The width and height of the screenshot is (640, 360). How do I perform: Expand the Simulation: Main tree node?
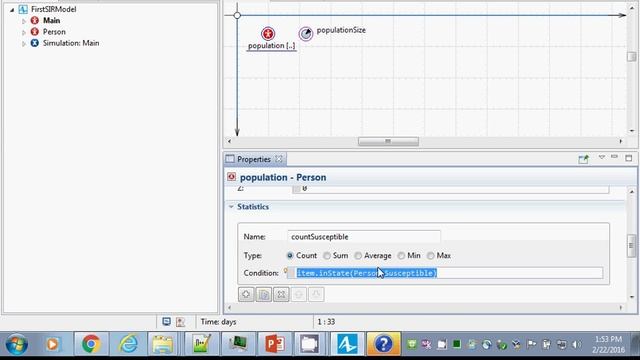click(24, 43)
